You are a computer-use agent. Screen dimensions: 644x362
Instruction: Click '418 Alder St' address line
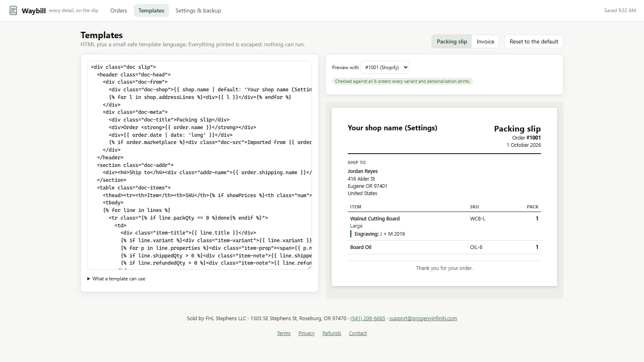point(361,179)
